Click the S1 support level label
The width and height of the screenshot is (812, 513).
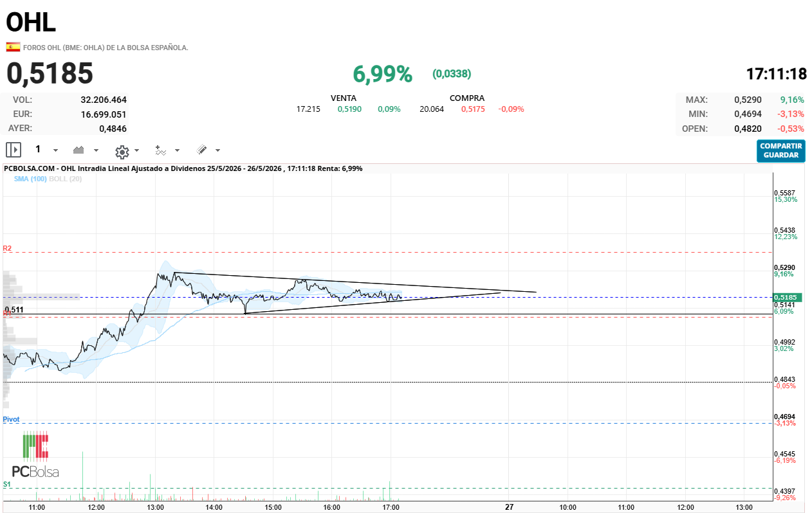6,483
